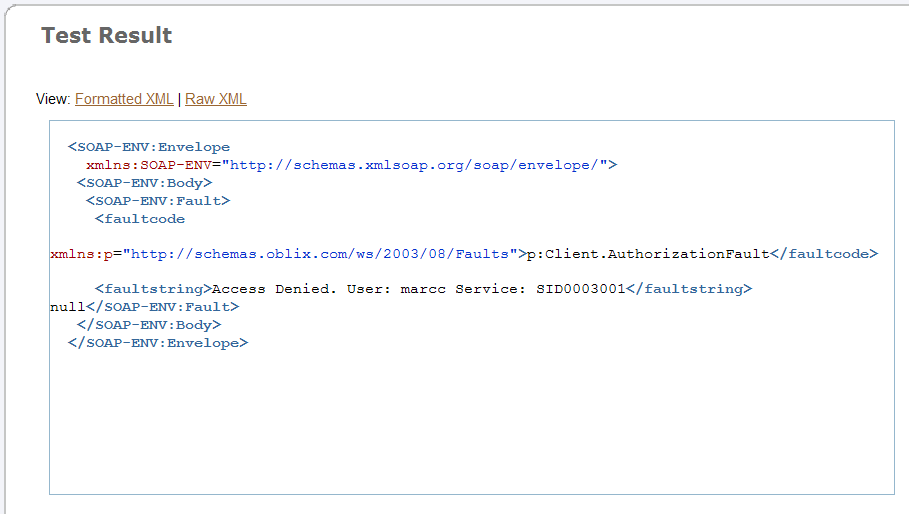Click the <faultcode opening tag text
909x514 pixels.
click(x=140, y=219)
